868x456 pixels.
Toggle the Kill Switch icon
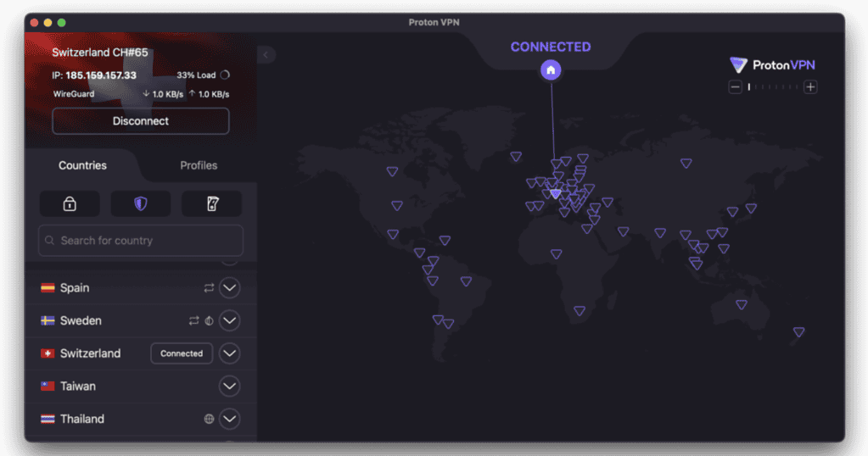click(211, 203)
